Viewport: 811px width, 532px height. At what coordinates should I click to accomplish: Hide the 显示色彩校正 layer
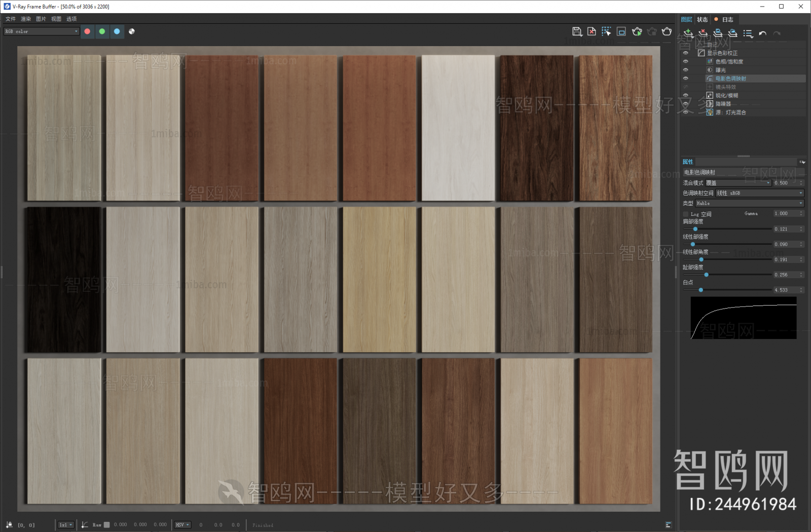[x=686, y=53]
